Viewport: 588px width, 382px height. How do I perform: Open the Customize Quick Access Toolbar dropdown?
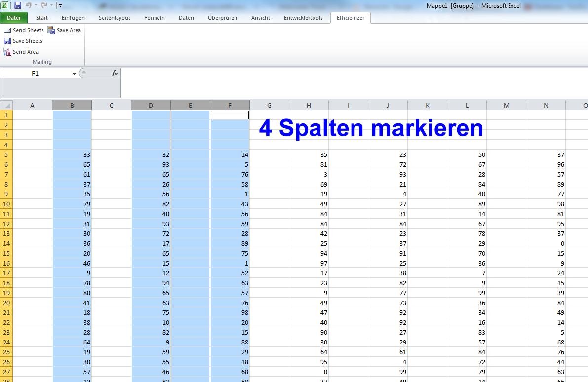[60, 5]
